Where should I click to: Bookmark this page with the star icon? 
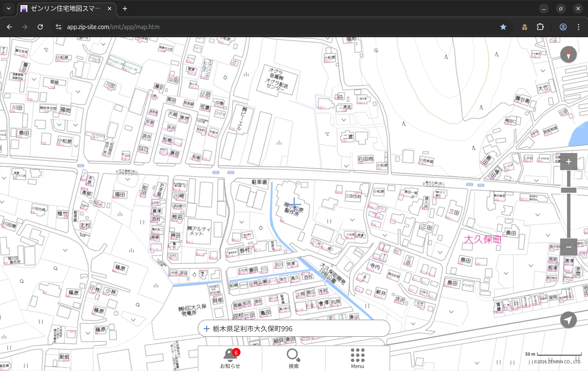[503, 27]
